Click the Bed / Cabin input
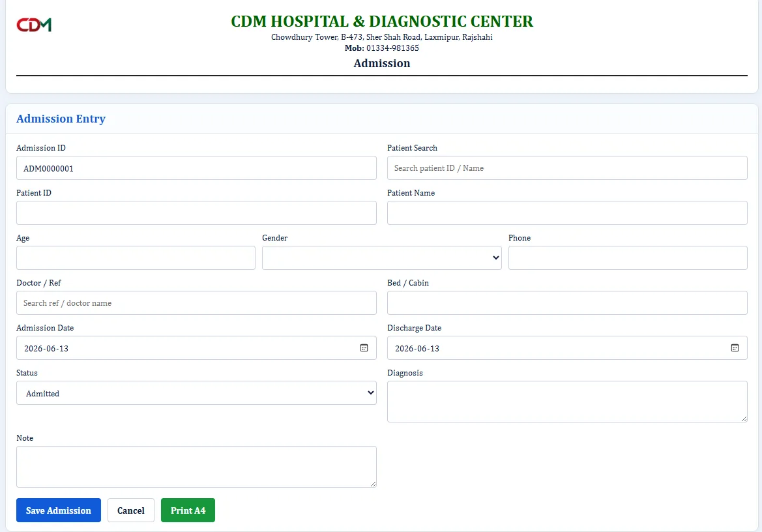 567,303
